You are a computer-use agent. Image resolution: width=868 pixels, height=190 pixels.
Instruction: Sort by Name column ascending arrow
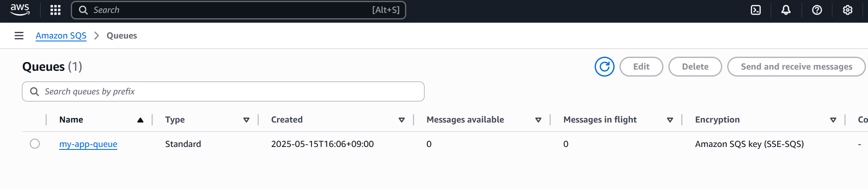tap(140, 120)
